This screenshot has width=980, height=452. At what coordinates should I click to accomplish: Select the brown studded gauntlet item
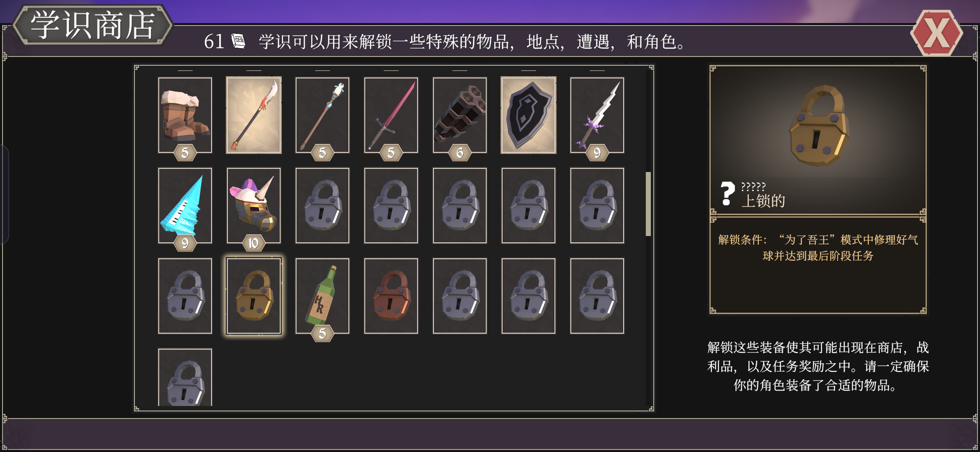pyautogui.click(x=460, y=115)
